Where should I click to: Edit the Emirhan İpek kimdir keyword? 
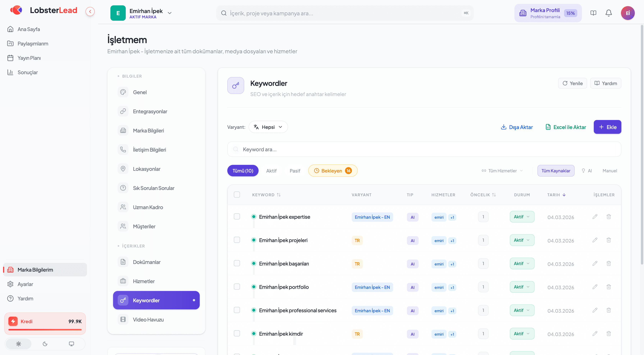point(595,334)
